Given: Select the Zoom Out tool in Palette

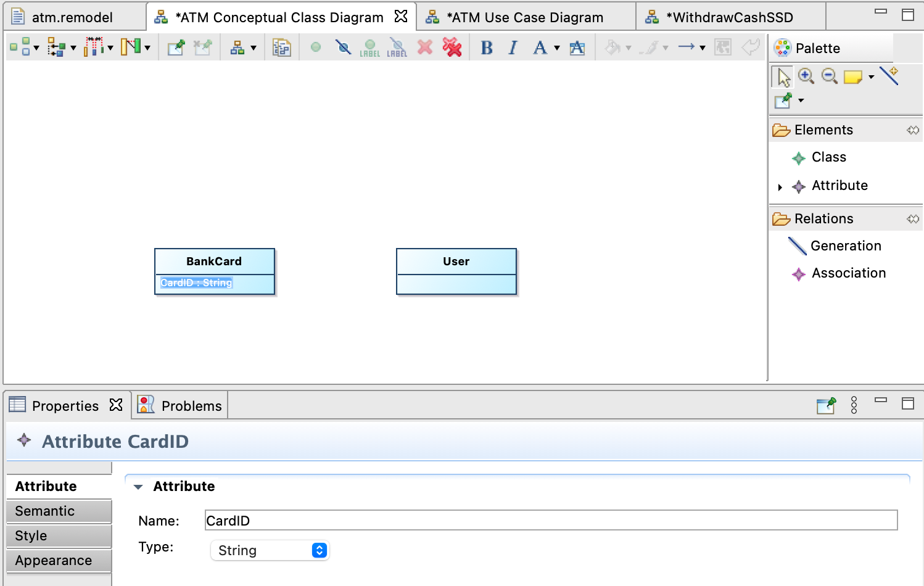Looking at the screenshot, I should [x=830, y=76].
